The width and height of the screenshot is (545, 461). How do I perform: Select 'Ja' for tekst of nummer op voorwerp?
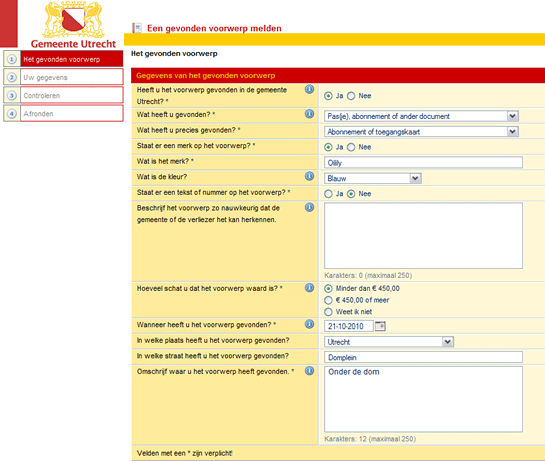point(328,194)
